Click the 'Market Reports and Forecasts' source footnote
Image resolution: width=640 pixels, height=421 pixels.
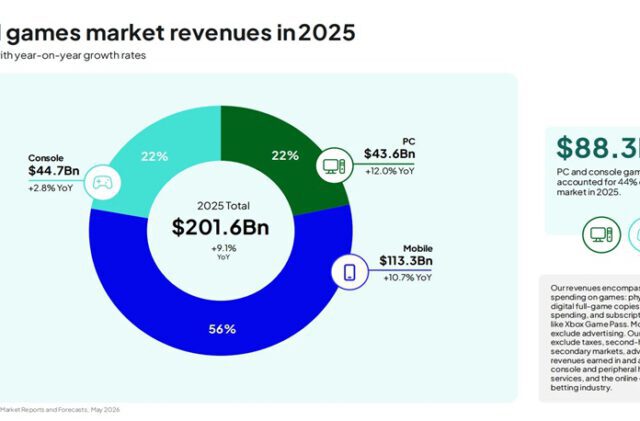coord(60,410)
